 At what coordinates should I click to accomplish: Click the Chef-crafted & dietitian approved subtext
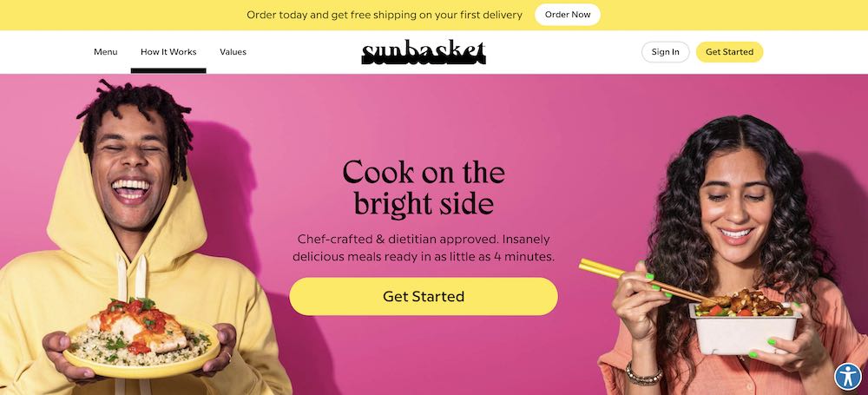coord(424,248)
